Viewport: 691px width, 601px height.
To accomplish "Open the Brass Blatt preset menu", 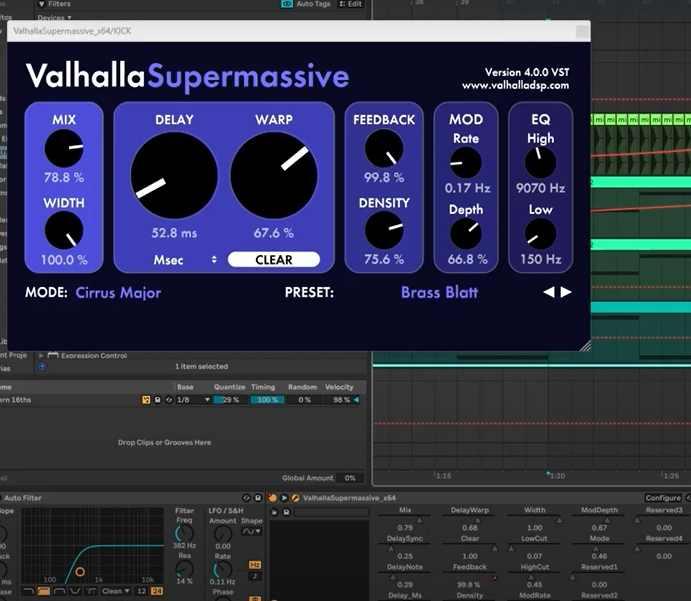I will [x=439, y=293].
